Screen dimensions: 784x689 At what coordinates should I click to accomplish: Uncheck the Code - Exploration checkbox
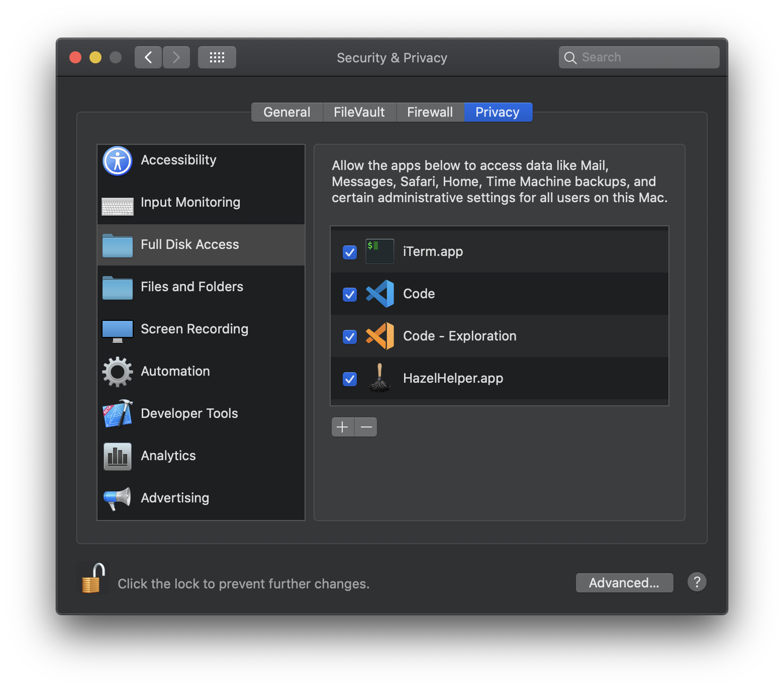coord(349,336)
